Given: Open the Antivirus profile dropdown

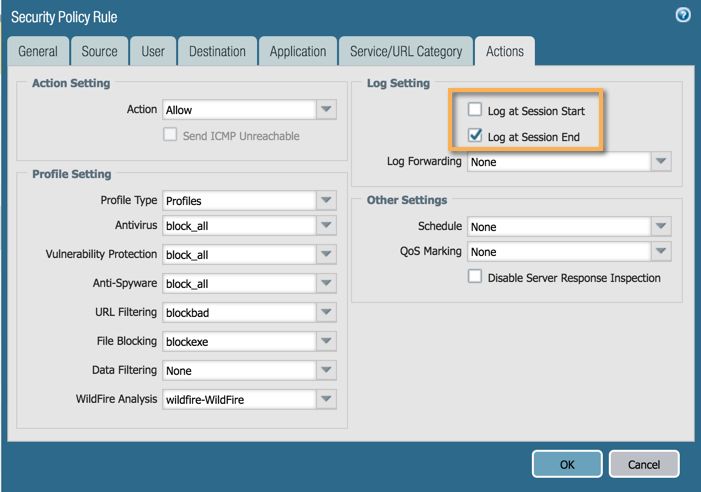Looking at the screenshot, I should (x=327, y=226).
